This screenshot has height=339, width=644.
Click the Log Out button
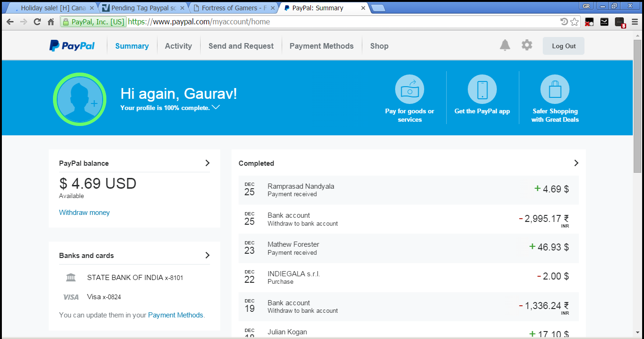pyautogui.click(x=563, y=46)
